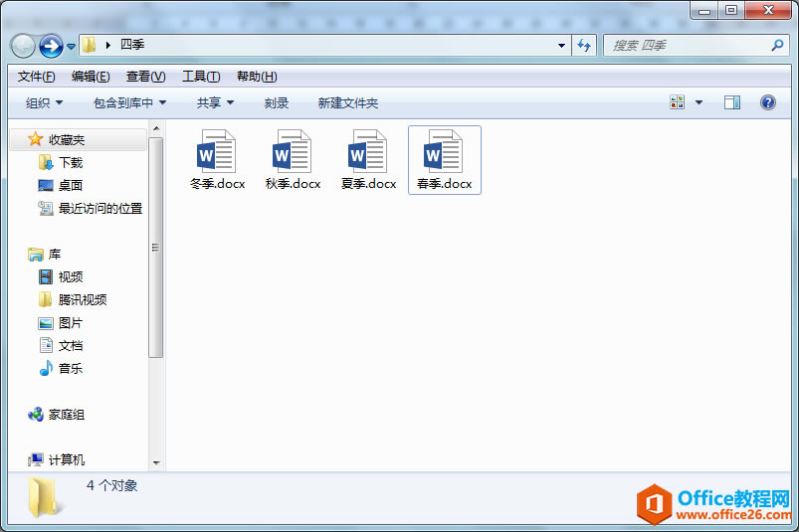
Task: Select 计算机 in navigation pane
Action: click(x=67, y=459)
